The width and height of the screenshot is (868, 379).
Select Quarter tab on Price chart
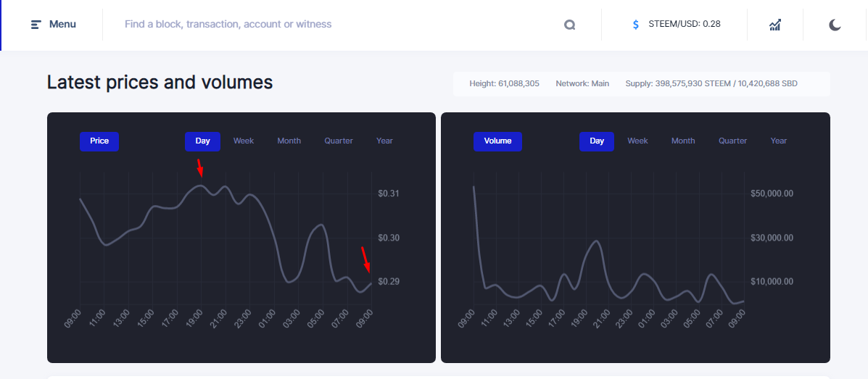(339, 141)
